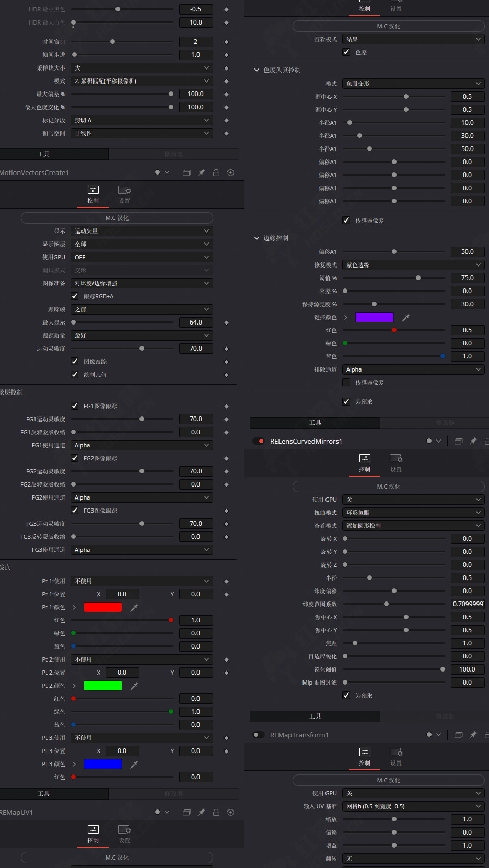The height and width of the screenshot is (868, 489).
Task: Open header options arrow of REMapUV1
Action: [167, 812]
